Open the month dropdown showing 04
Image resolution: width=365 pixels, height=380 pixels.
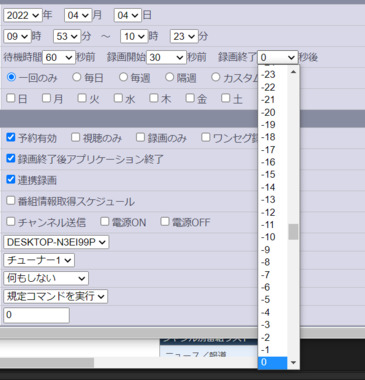[78, 15]
